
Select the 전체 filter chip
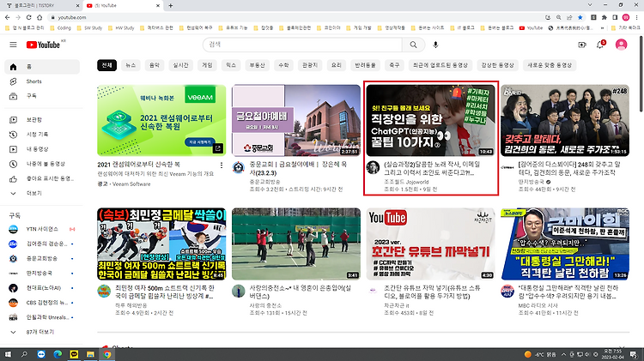(106, 65)
